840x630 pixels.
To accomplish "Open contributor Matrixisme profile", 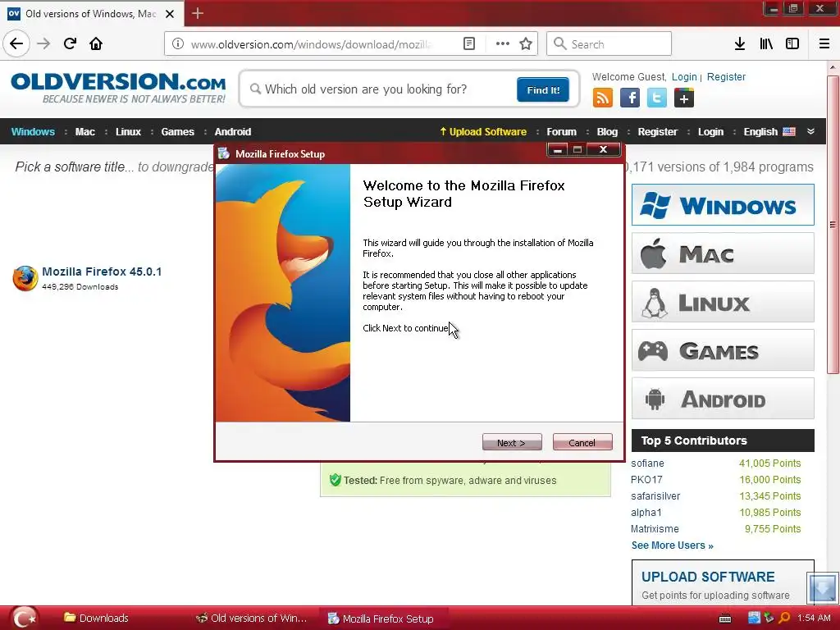I will coord(655,529).
